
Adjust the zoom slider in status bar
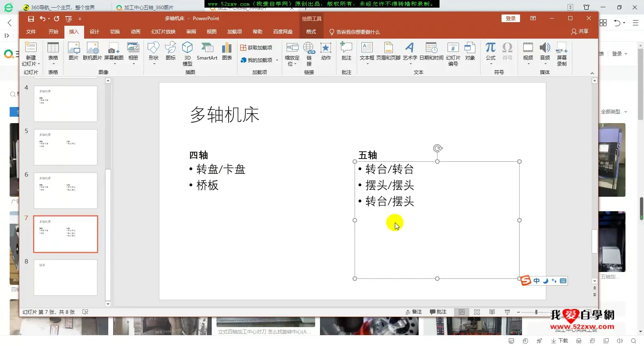pyautogui.click(x=536, y=312)
